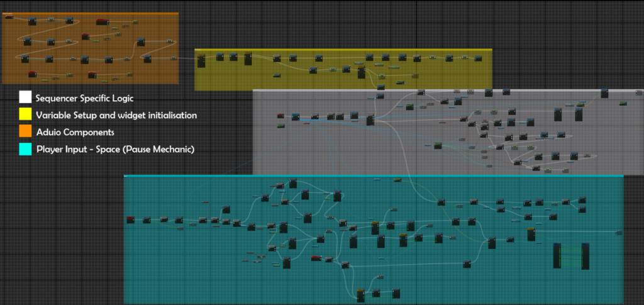Select the red node in cyan box's lower middle
Screen dimensions: 644x305
tap(316, 258)
